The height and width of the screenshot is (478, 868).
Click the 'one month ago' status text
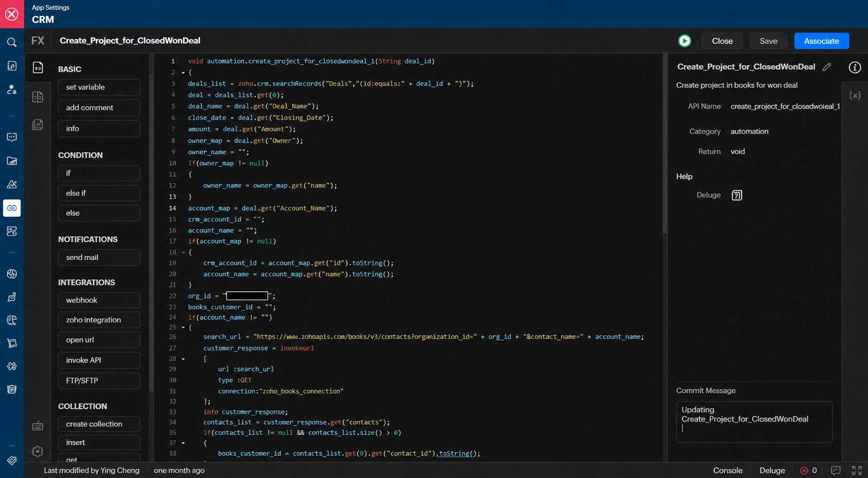coord(179,470)
